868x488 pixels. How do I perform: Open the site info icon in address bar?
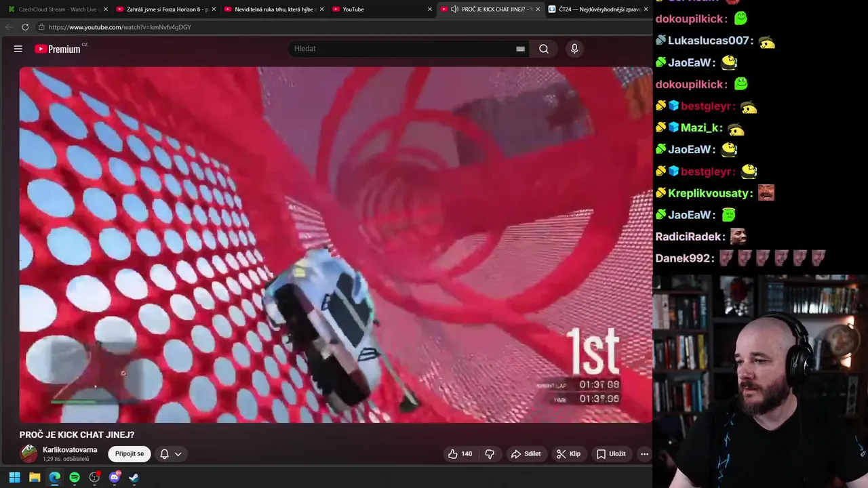41,27
